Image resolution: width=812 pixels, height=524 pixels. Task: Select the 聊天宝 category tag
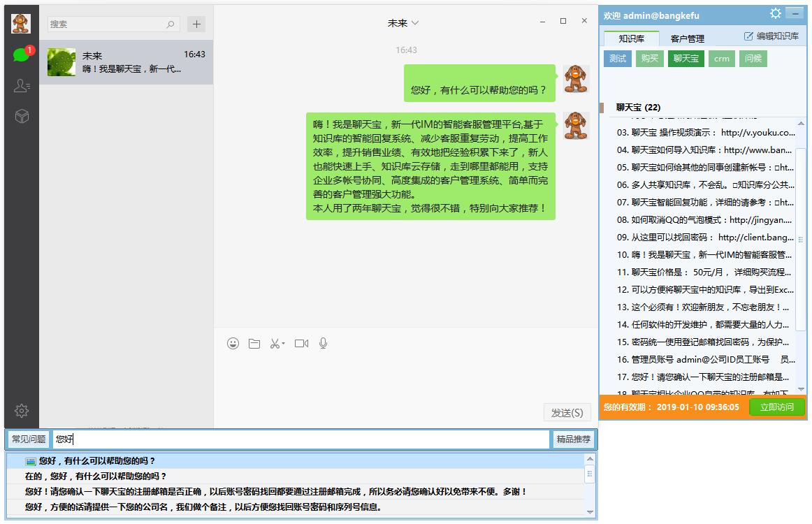686,59
